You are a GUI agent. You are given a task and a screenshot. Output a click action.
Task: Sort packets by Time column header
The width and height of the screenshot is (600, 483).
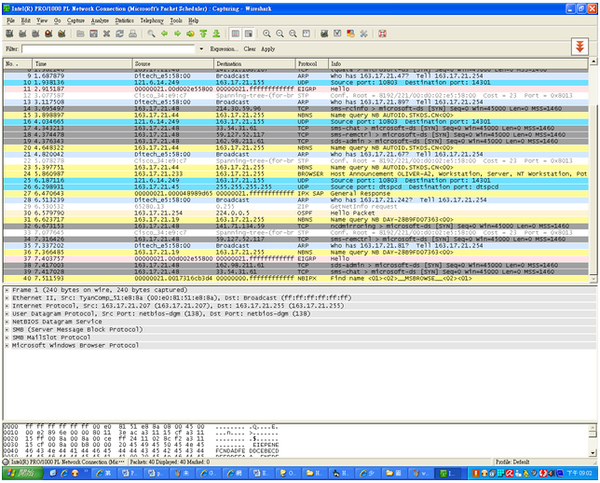coord(82,64)
